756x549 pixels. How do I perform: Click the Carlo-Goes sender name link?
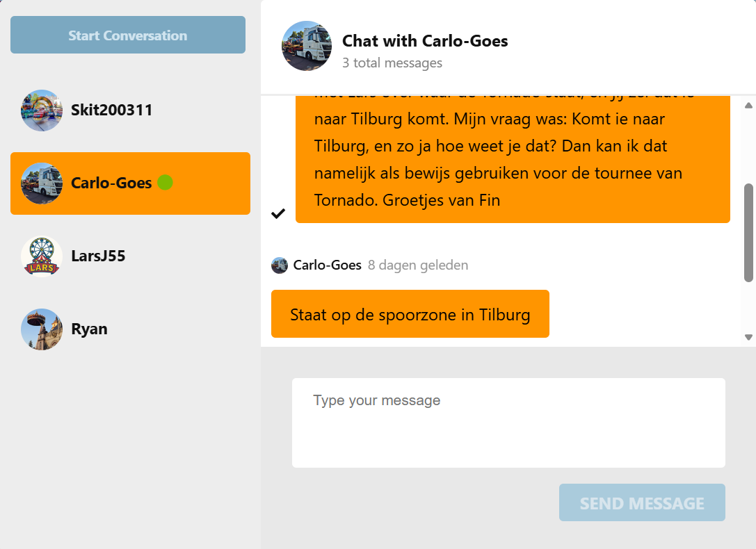point(328,265)
